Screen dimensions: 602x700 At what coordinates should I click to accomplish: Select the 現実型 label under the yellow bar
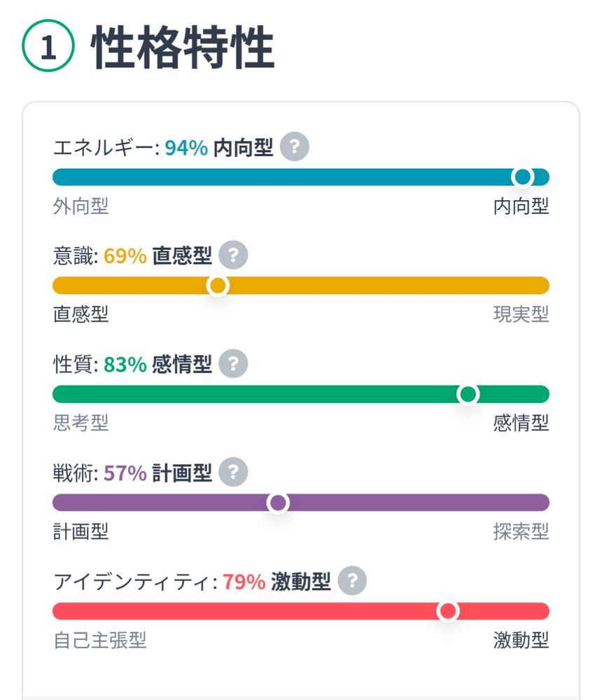521,315
